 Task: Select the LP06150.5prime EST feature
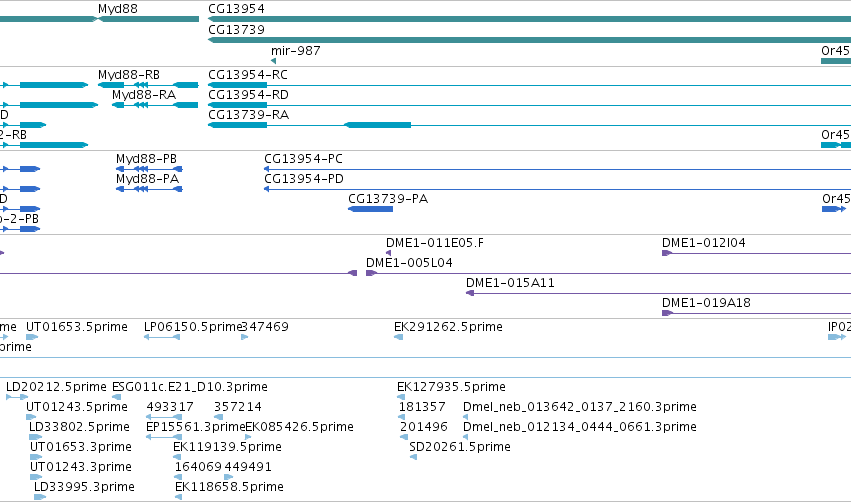click(162, 337)
